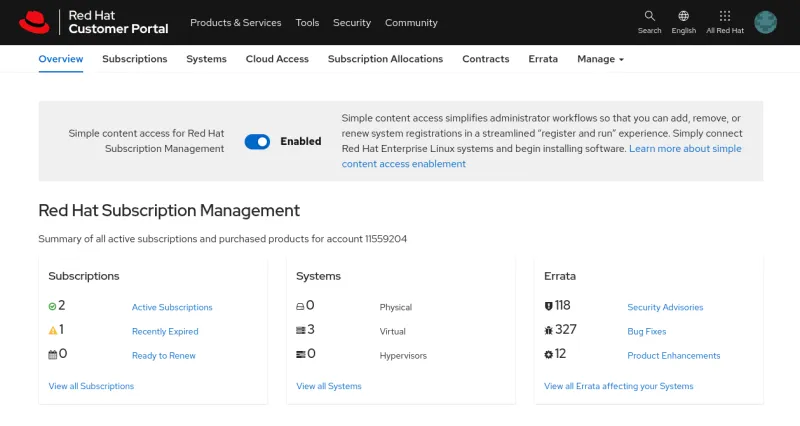
Task: Click the Enabled status label
Action: coord(301,141)
